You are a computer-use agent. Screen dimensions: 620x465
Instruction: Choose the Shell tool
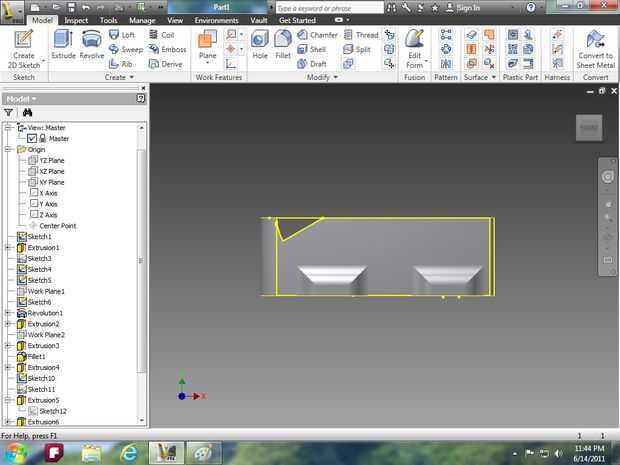click(x=312, y=49)
